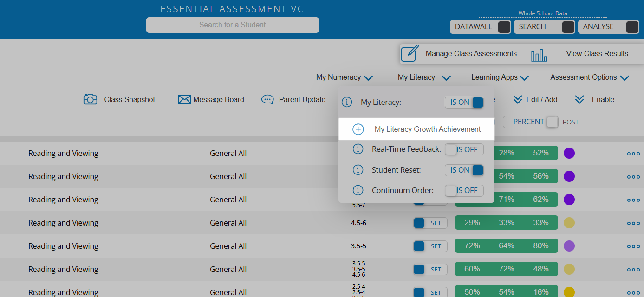Click purple dot in row with 54% 56%

click(x=569, y=176)
